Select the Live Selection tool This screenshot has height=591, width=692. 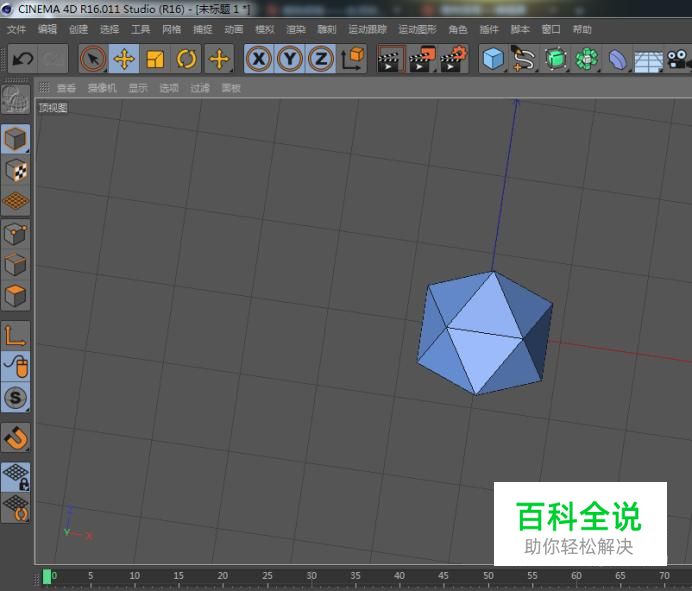93,59
